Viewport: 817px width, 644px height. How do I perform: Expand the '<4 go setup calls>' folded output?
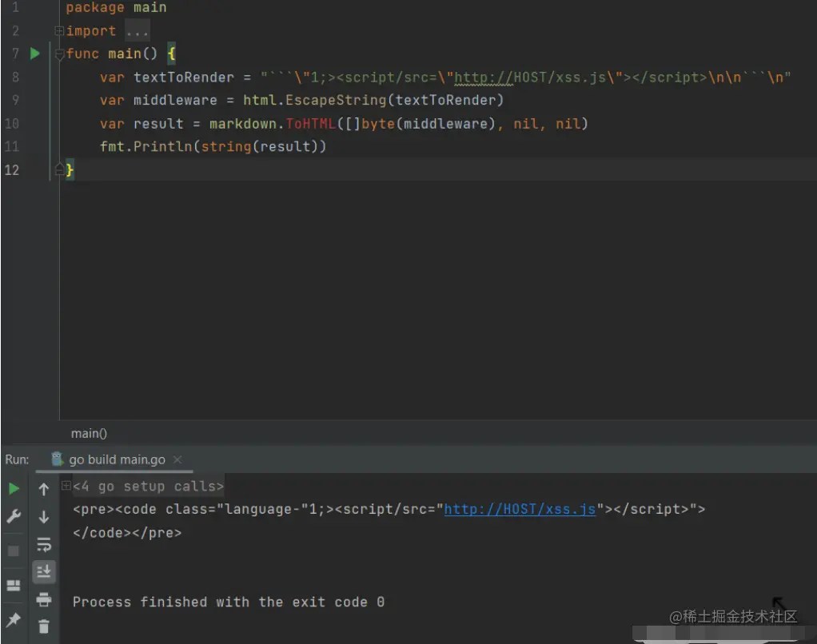pyautogui.click(x=66, y=486)
